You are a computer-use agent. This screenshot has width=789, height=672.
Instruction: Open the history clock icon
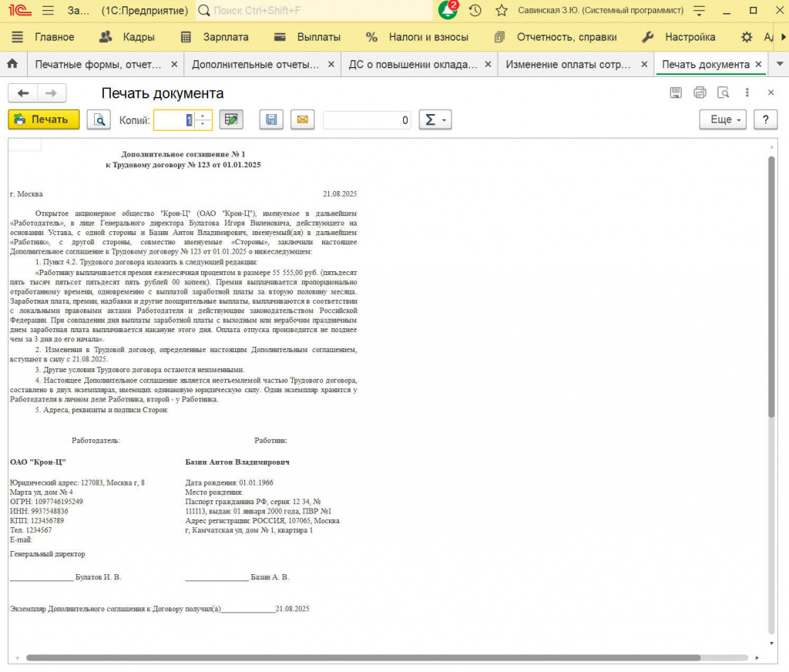pos(475,10)
